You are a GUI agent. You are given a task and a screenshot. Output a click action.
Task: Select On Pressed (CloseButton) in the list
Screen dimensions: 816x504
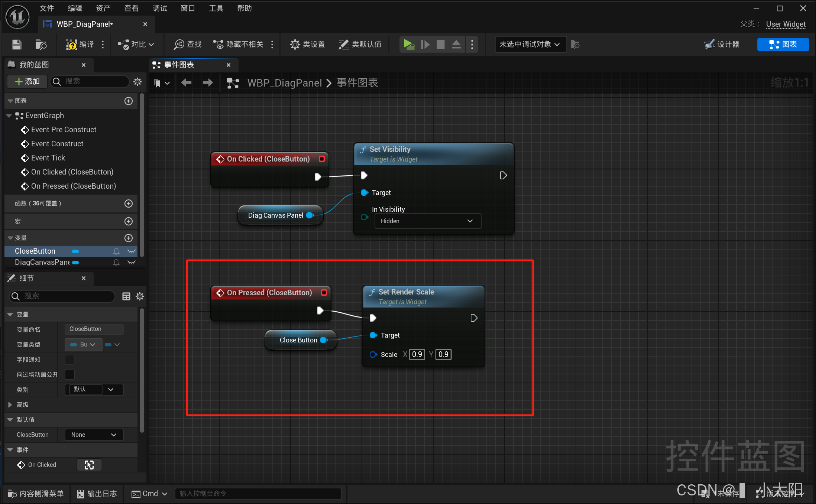click(73, 186)
